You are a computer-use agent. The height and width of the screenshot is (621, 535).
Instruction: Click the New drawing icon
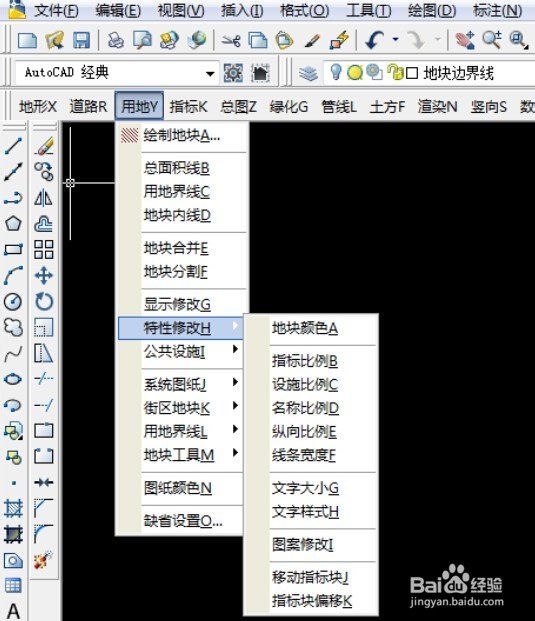[x=27, y=40]
